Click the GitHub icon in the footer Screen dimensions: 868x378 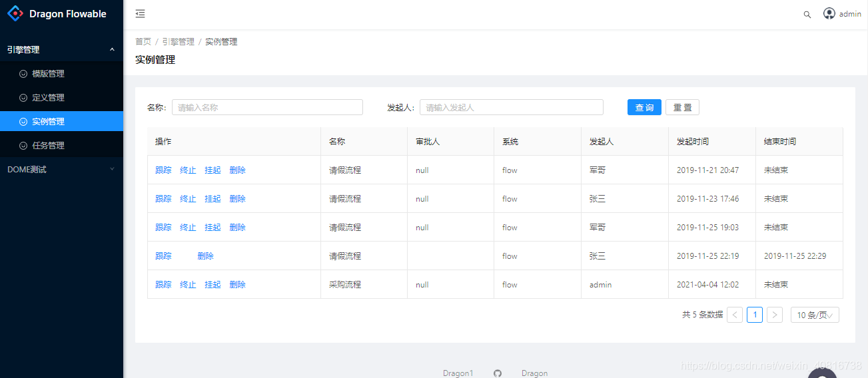(498, 373)
